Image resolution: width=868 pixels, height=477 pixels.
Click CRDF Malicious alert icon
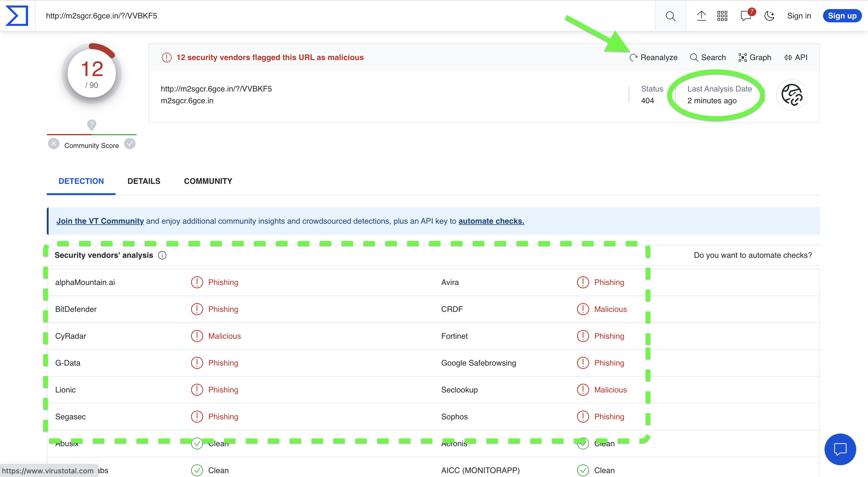click(582, 309)
